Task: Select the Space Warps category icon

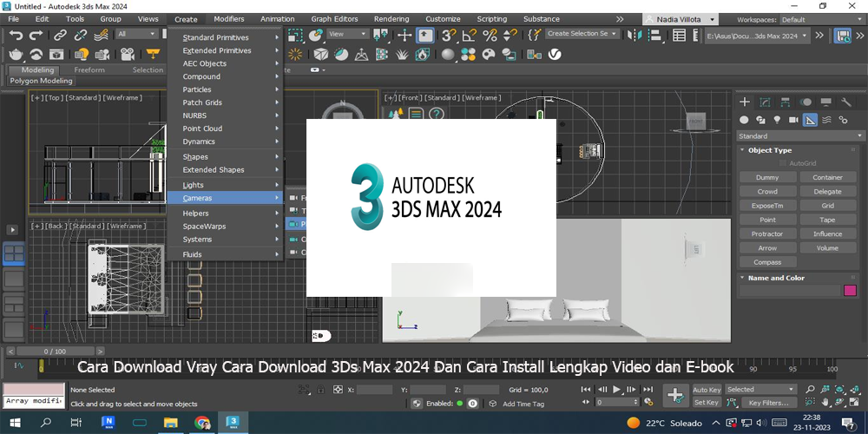Action: click(x=826, y=120)
